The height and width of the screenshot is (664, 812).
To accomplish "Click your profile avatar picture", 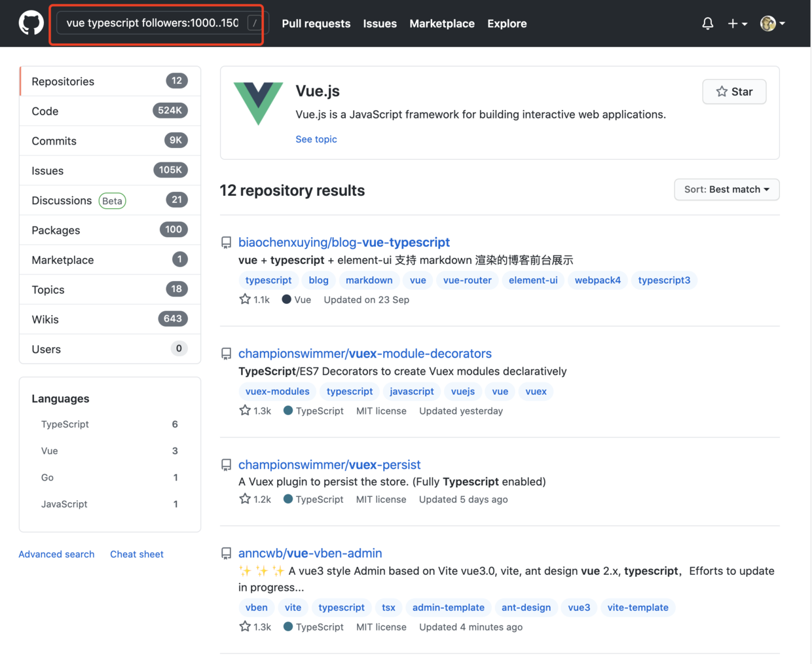I will tap(767, 23).
